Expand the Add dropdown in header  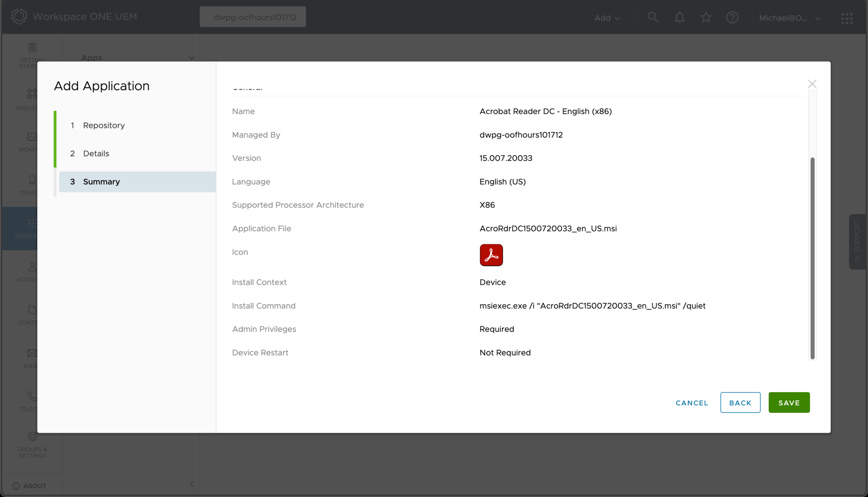607,18
